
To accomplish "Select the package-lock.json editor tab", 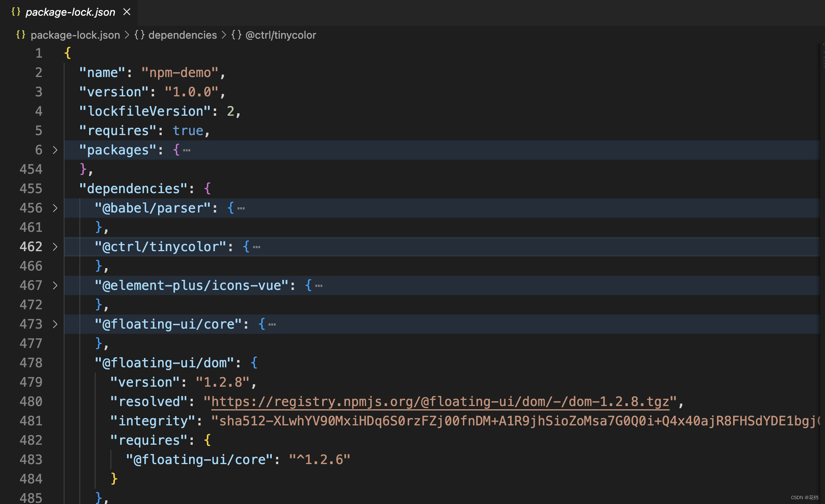I will point(70,12).
